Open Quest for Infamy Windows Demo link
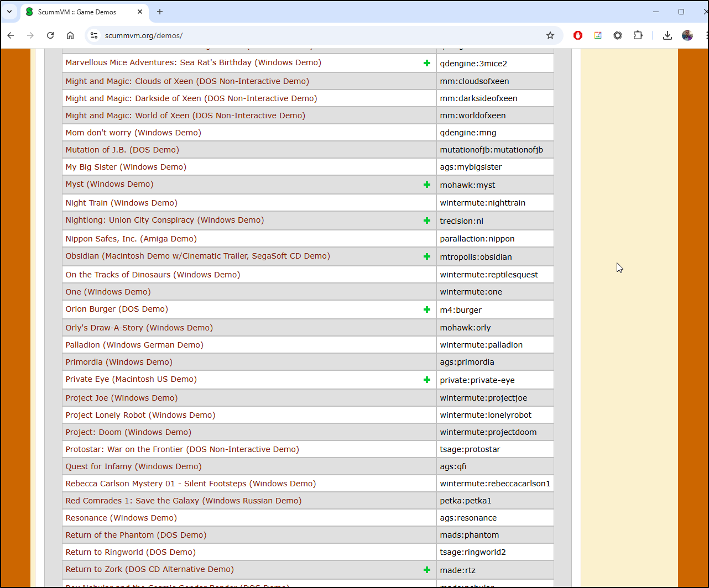709x588 pixels. tap(134, 466)
